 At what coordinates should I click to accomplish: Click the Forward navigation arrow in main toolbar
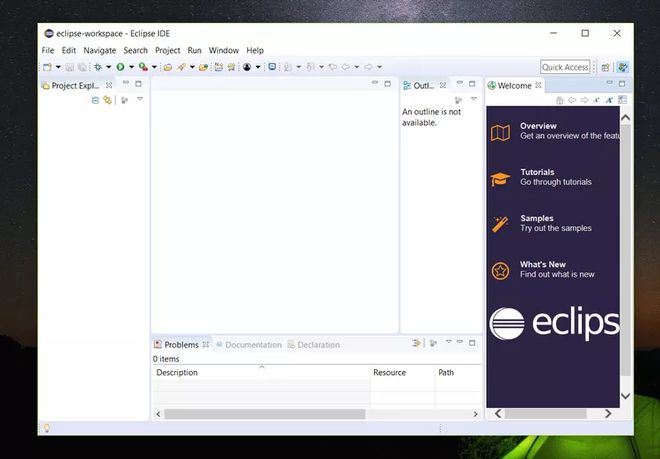[x=369, y=67]
